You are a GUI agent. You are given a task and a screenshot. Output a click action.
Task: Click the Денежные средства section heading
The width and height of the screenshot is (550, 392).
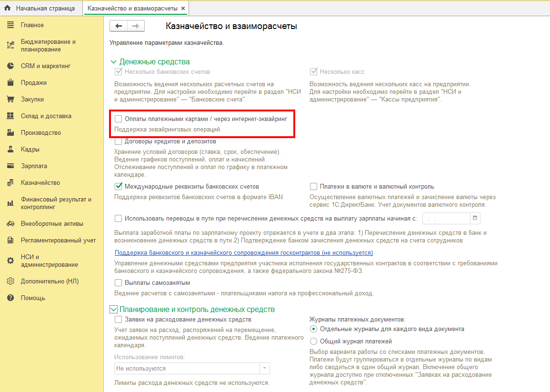click(x=154, y=62)
